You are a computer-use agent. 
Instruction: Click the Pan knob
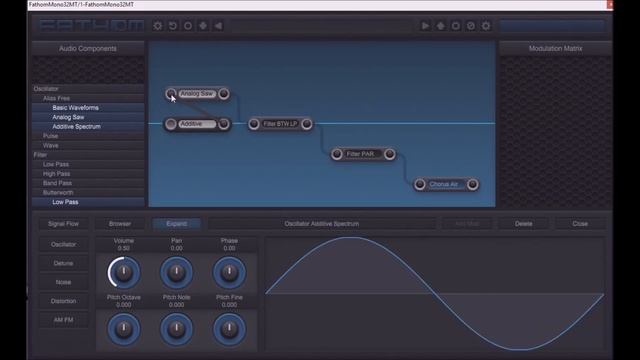[176, 272]
